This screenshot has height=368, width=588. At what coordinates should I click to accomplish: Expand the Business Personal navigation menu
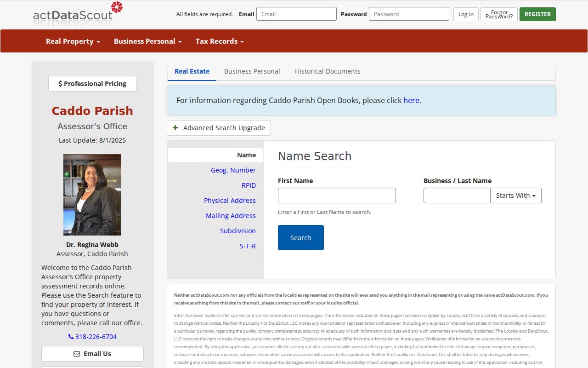[148, 41]
